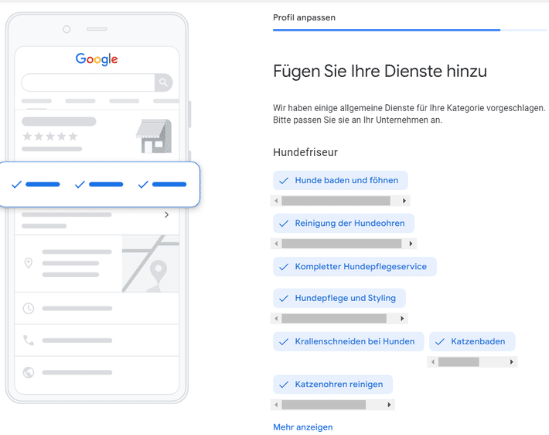Click the map thumbnail with marker
549x435 pixels.
(x=151, y=263)
